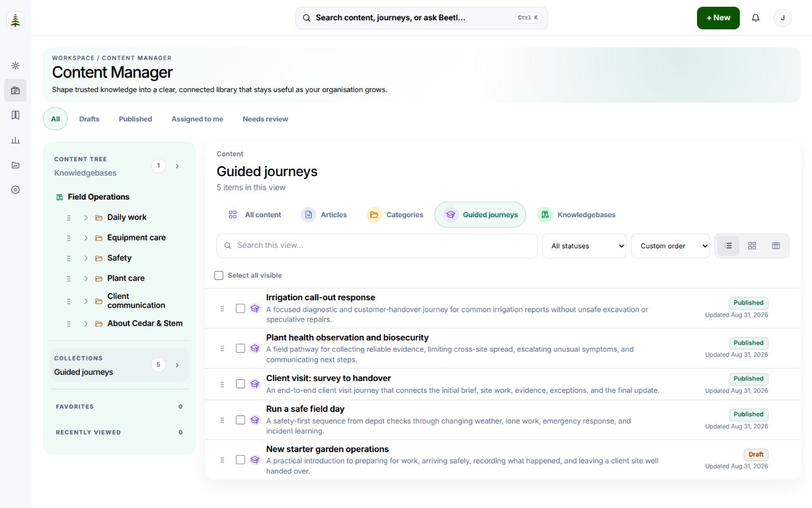Screen dimensions: 812x508
Task: Check the New starter garden operations checkbox
Action: click(240, 460)
